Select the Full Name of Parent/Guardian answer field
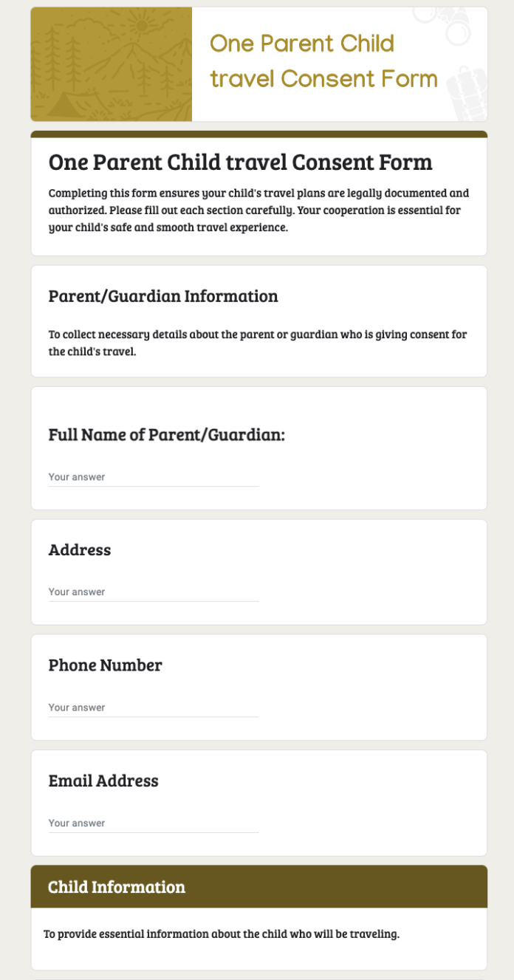The image size is (514, 980). 153,477
